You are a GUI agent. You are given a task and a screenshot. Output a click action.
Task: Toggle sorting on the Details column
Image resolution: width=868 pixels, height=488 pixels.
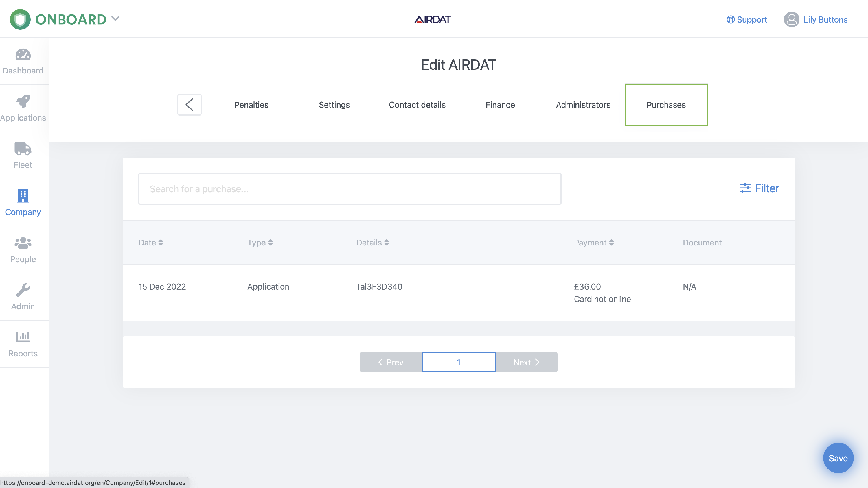(x=372, y=243)
